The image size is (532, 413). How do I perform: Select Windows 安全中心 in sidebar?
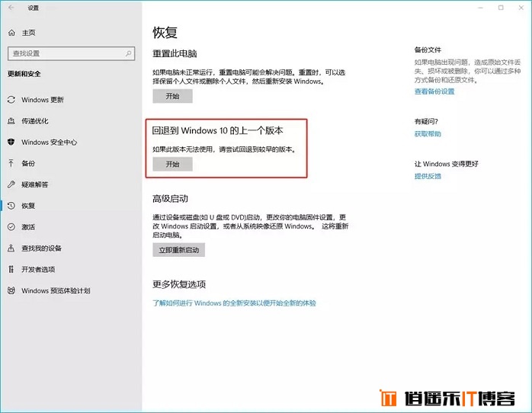[50, 142]
